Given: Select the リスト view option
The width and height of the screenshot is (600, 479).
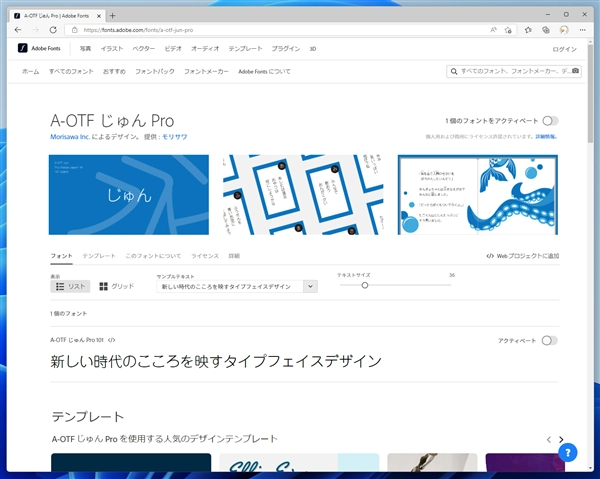Looking at the screenshot, I should [x=70, y=286].
